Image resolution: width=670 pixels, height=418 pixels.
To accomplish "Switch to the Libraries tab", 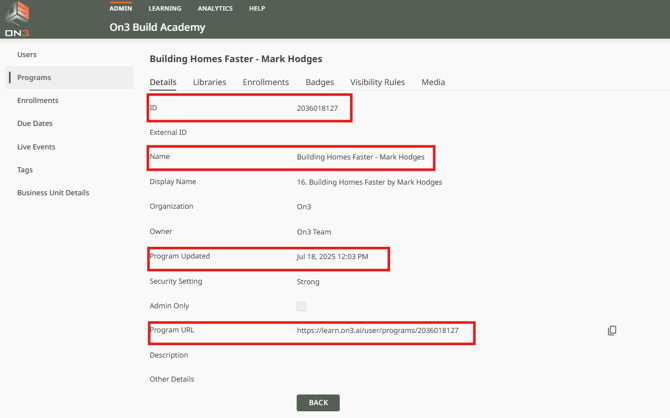I will coord(209,82).
